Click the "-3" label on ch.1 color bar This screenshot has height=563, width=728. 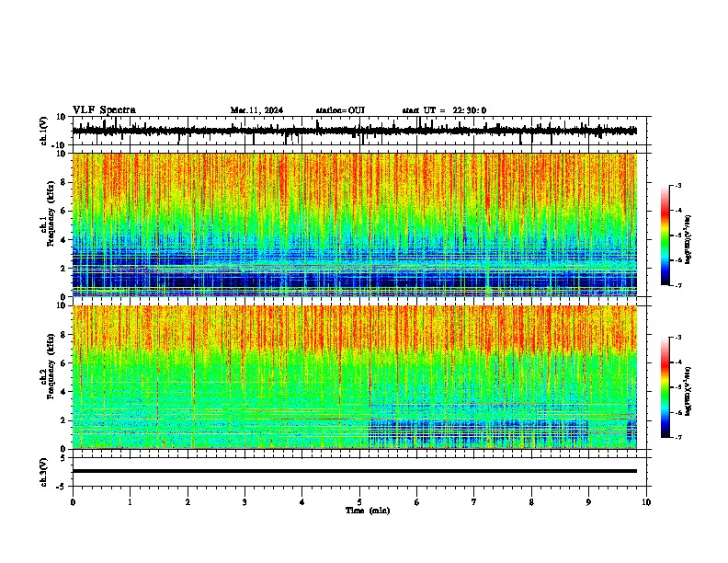pos(677,186)
